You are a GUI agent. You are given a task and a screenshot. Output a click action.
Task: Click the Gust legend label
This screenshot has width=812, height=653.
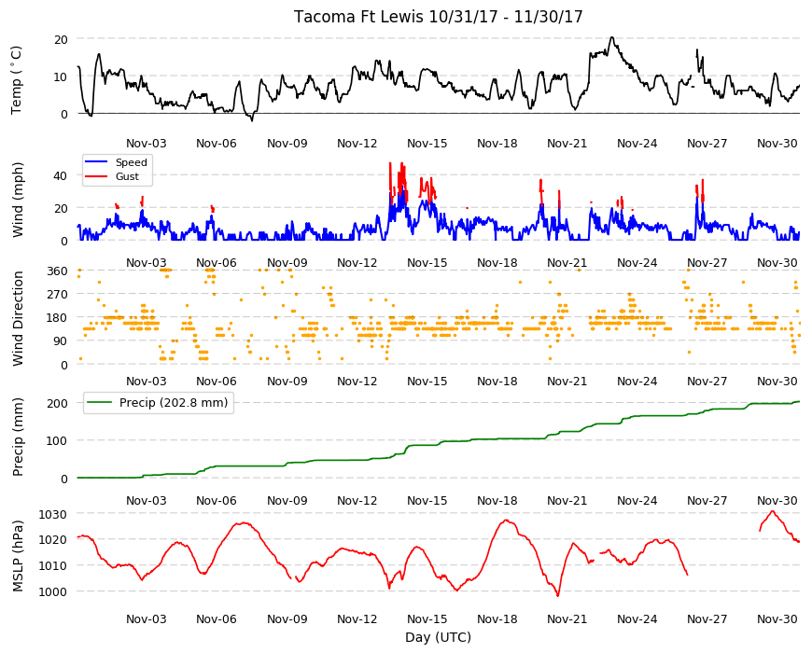click(x=127, y=176)
